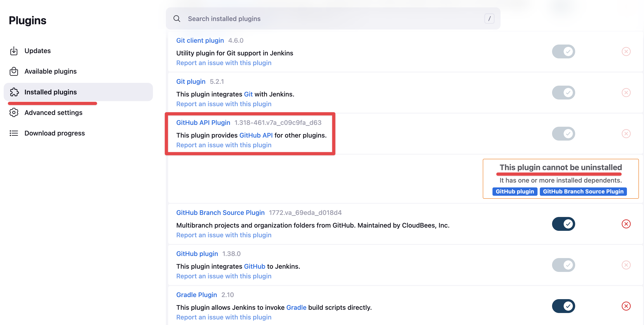Toggle the GitHub plugin enable switch
644x325 pixels.
pos(563,265)
